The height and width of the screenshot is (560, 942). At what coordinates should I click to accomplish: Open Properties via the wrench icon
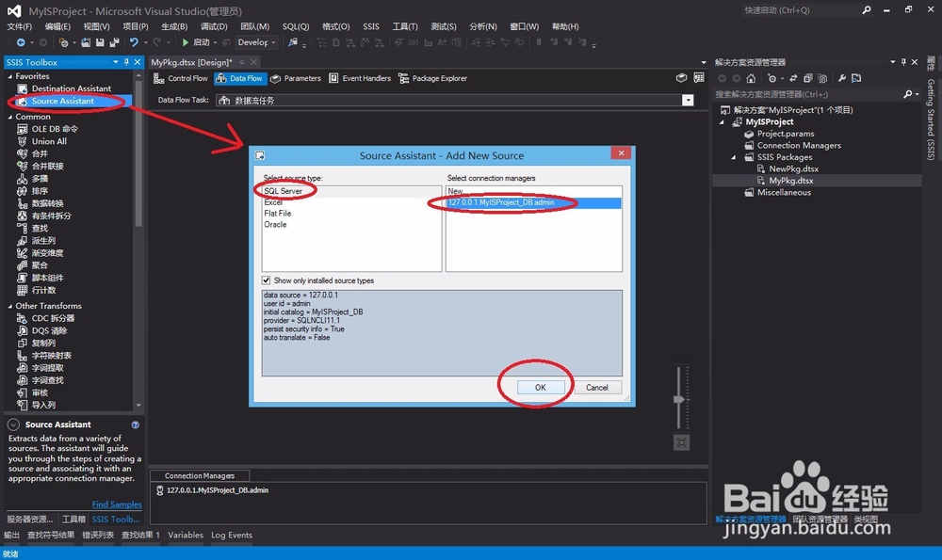(x=841, y=79)
